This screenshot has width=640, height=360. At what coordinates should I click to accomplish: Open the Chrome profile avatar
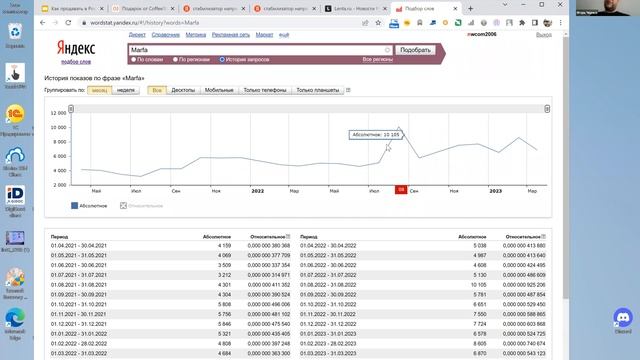point(547,23)
